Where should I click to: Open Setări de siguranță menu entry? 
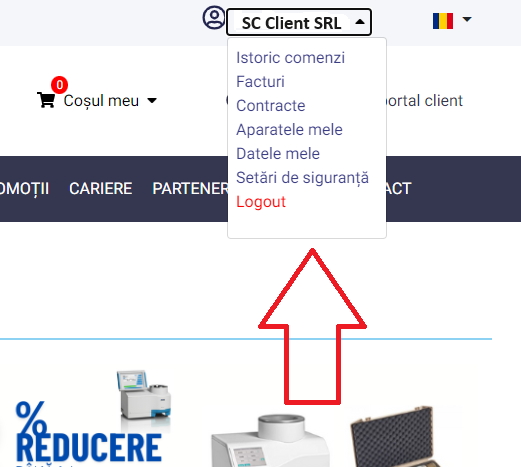click(x=302, y=178)
